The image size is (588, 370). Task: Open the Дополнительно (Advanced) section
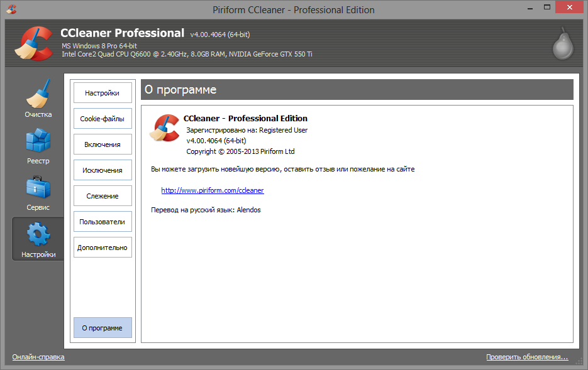pos(103,248)
